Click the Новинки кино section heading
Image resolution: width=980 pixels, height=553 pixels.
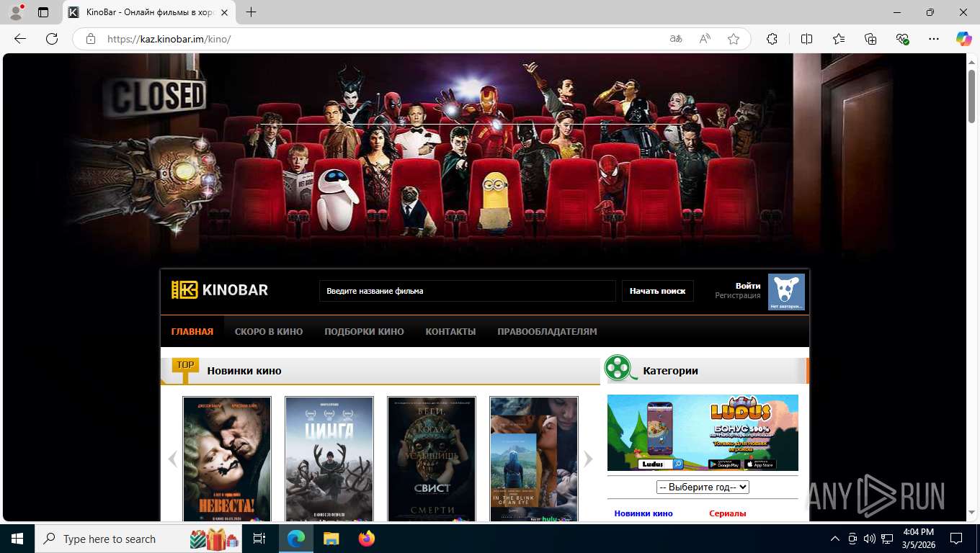[x=244, y=371]
